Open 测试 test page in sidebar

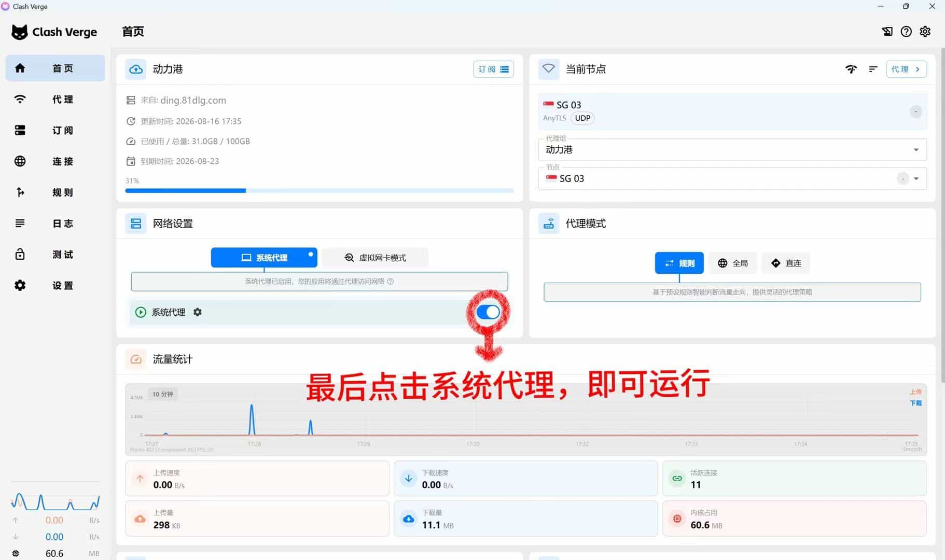(55, 255)
